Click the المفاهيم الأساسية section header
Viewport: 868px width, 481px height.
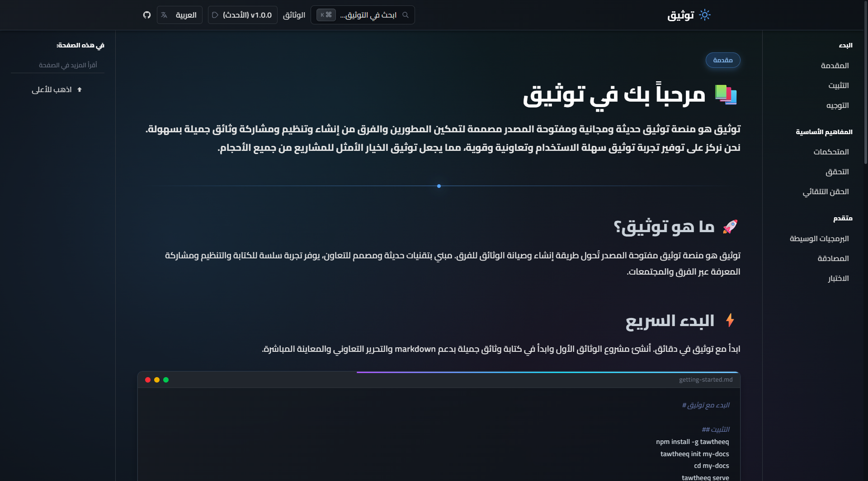[824, 132]
